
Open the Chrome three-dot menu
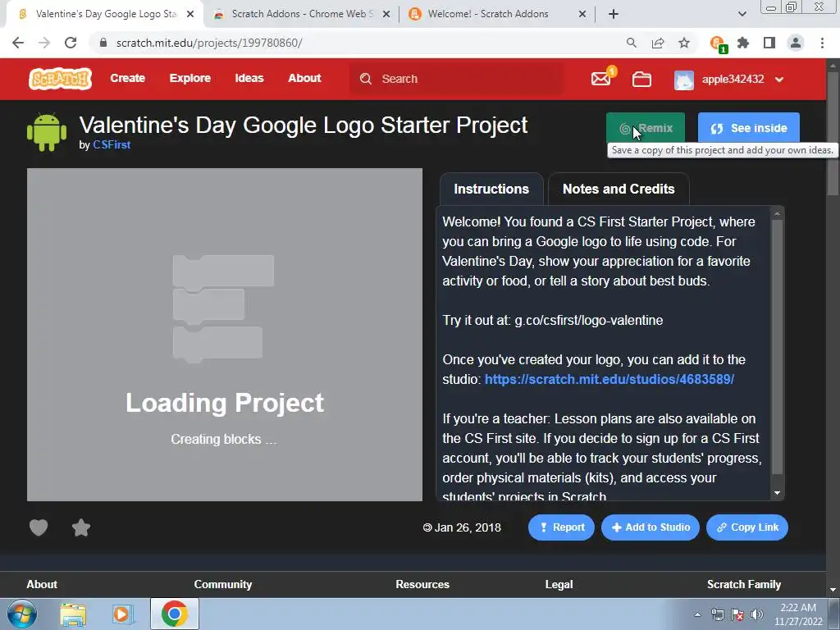tap(822, 43)
